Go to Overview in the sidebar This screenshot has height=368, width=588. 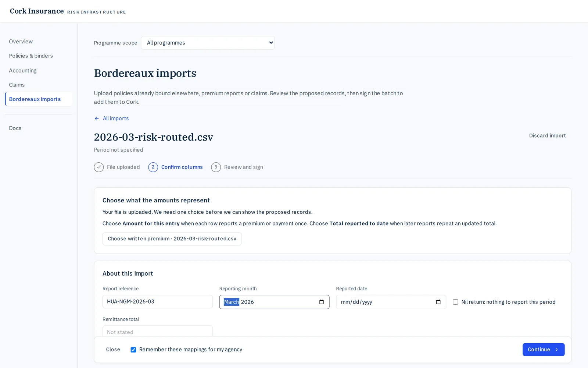coord(21,42)
